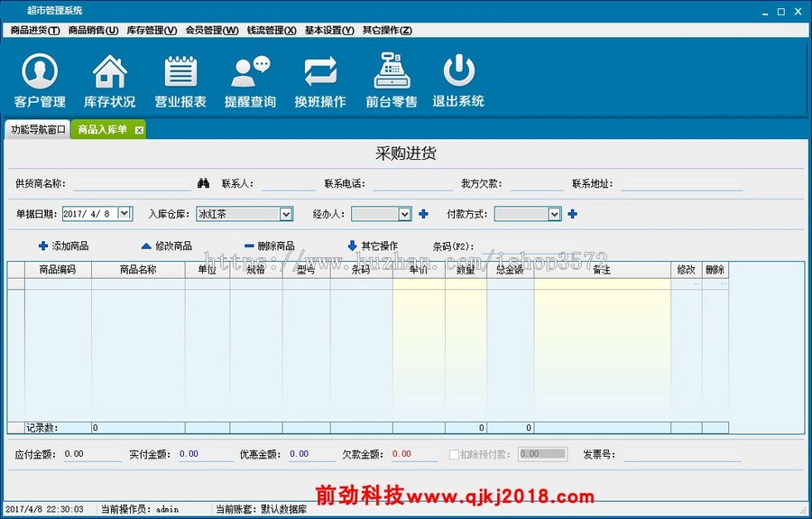This screenshot has height=519, width=812.
Task: Click status bar time 2017/4/8 22:30:03
Action: tap(44, 510)
